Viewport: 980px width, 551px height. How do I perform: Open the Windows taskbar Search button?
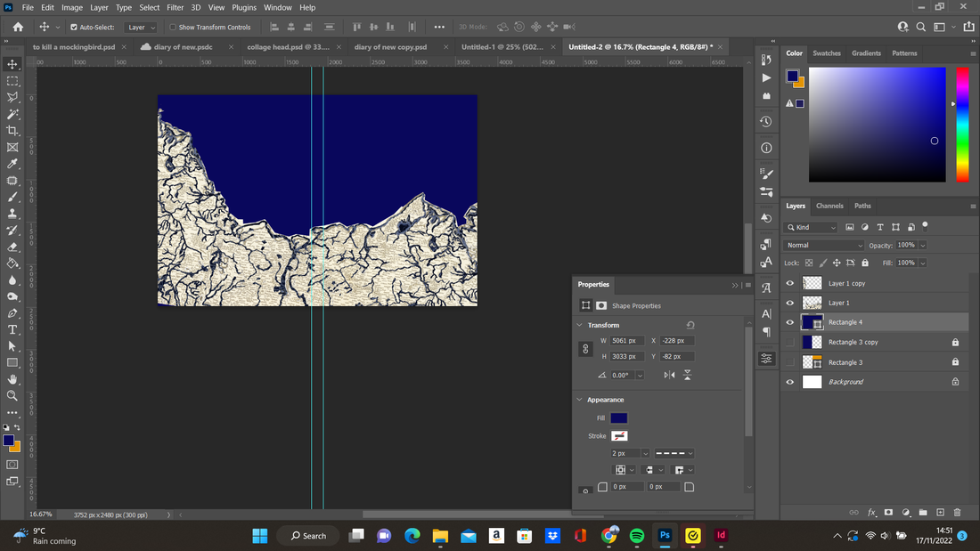tap(309, 535)
